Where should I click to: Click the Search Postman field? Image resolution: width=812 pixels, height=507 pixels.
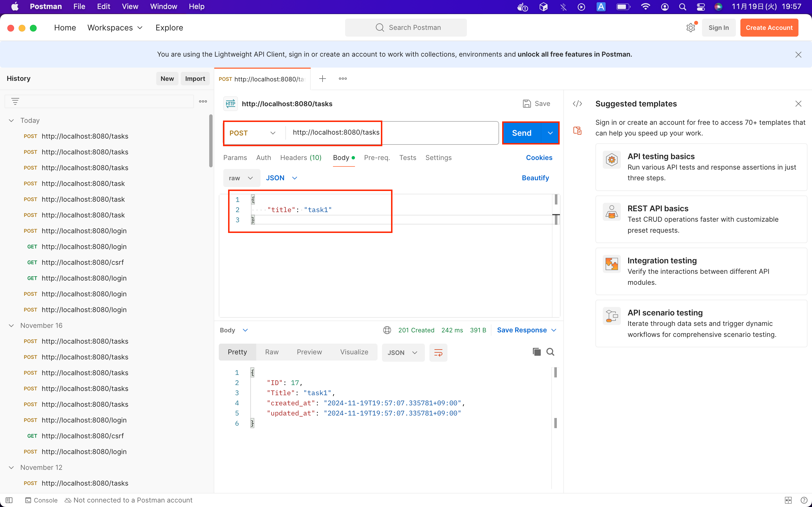(x=406, y=28)
